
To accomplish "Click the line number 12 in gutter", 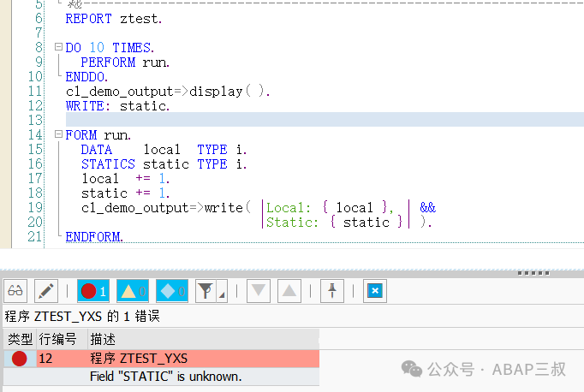I will click(x=35, y=106).
